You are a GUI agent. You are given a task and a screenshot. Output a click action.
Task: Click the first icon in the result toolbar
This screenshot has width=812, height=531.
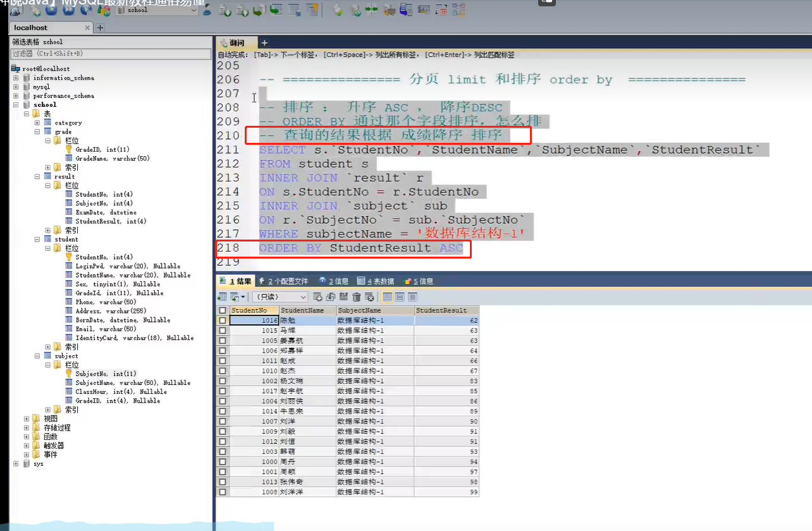click(x=222, y=296)
